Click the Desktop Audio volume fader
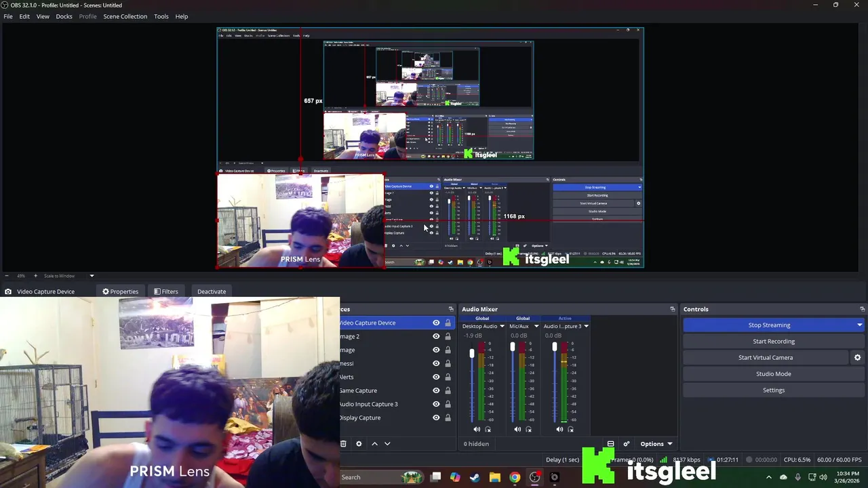The image size is (868, 488). point(472,354)
